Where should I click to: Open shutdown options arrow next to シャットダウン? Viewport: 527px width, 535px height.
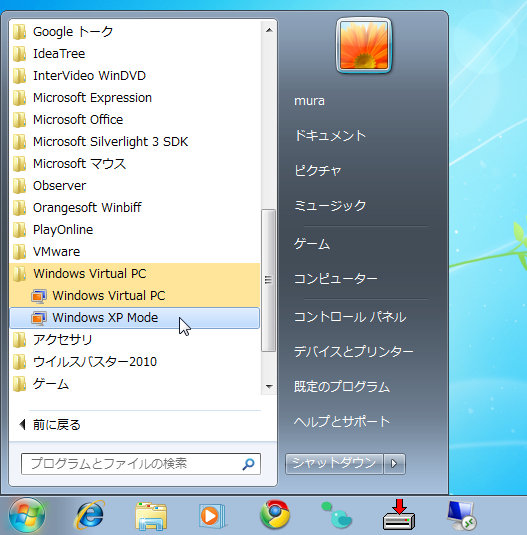[x=394, y=464]
